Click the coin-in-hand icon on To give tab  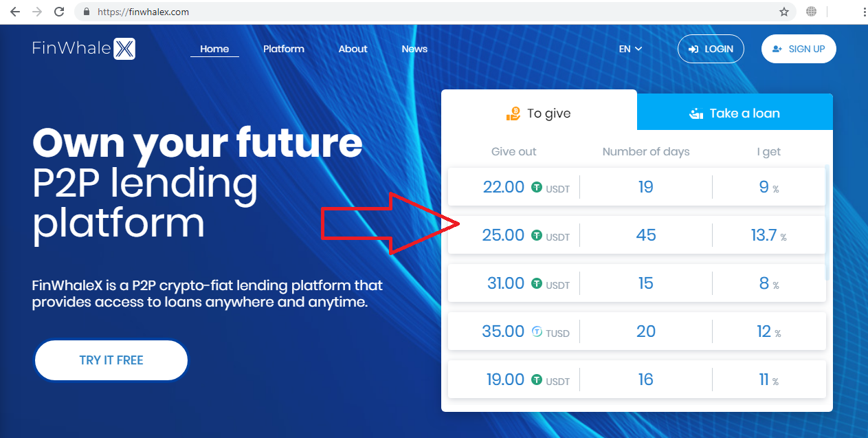point(513,113)
